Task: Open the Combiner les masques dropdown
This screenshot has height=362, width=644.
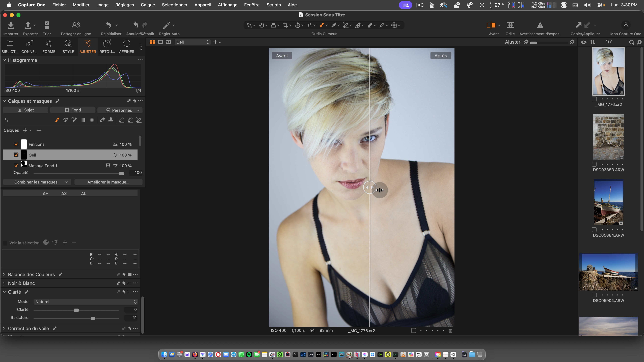Action: coord(37,182)
